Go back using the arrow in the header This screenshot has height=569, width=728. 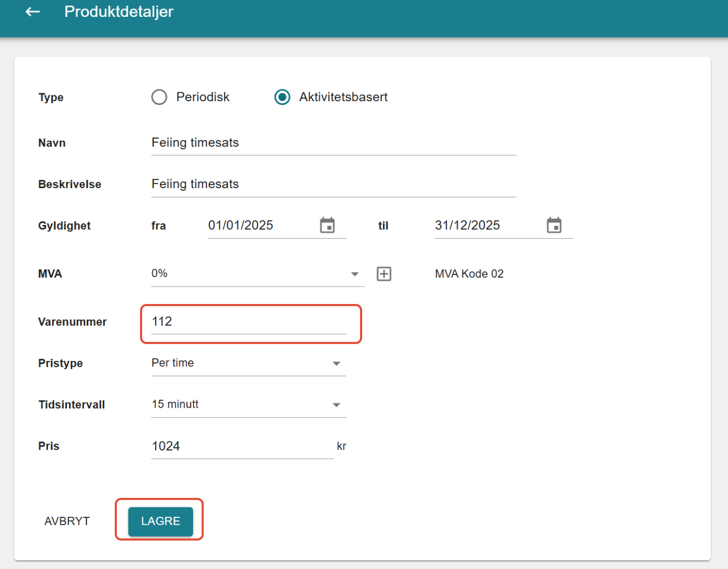33,12
